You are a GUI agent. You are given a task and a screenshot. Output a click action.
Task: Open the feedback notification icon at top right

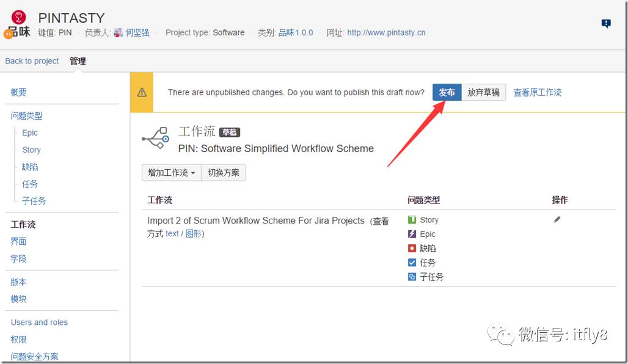606,23
